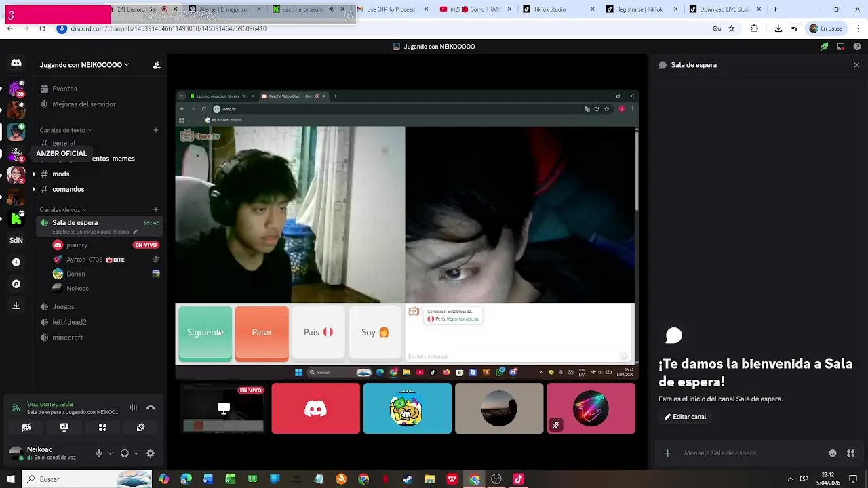The image size is (868, 488).
Task: Collapse Canales de voz category
Action: point(63,210)
